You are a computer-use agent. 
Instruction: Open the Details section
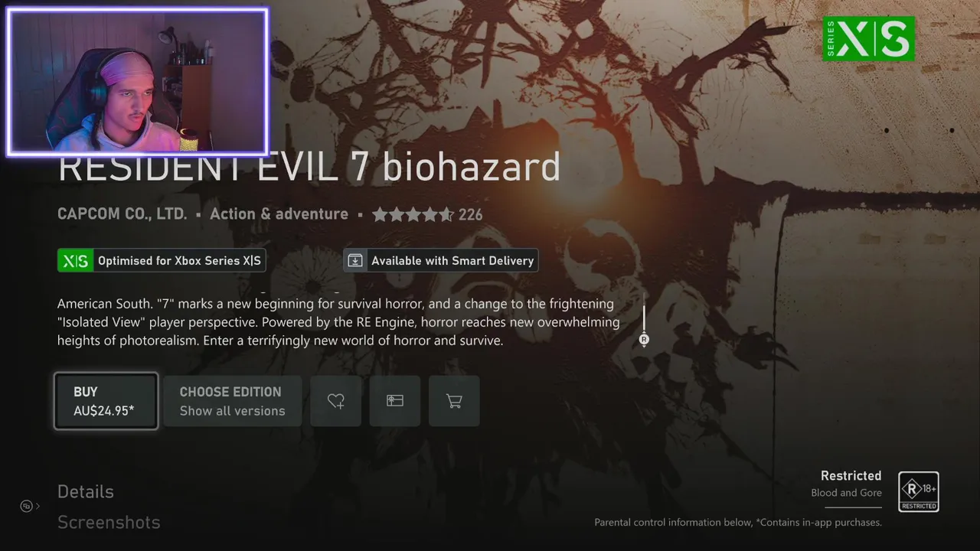[86, 491]
